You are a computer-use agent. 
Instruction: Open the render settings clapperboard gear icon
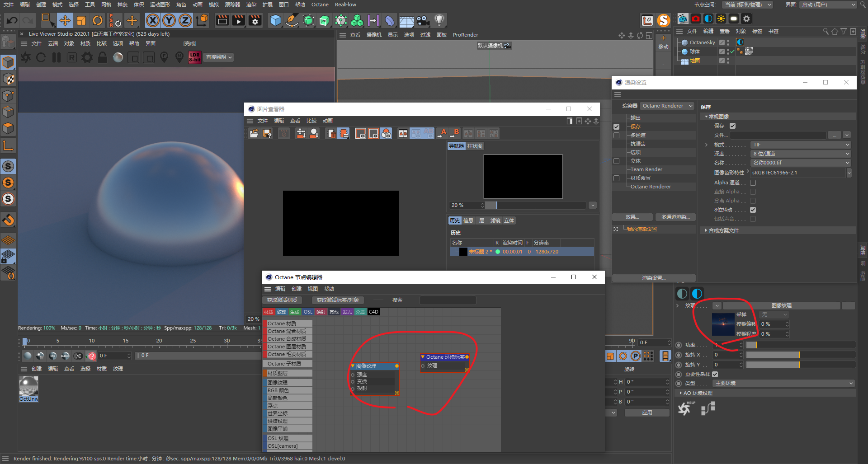pos(255,20)
